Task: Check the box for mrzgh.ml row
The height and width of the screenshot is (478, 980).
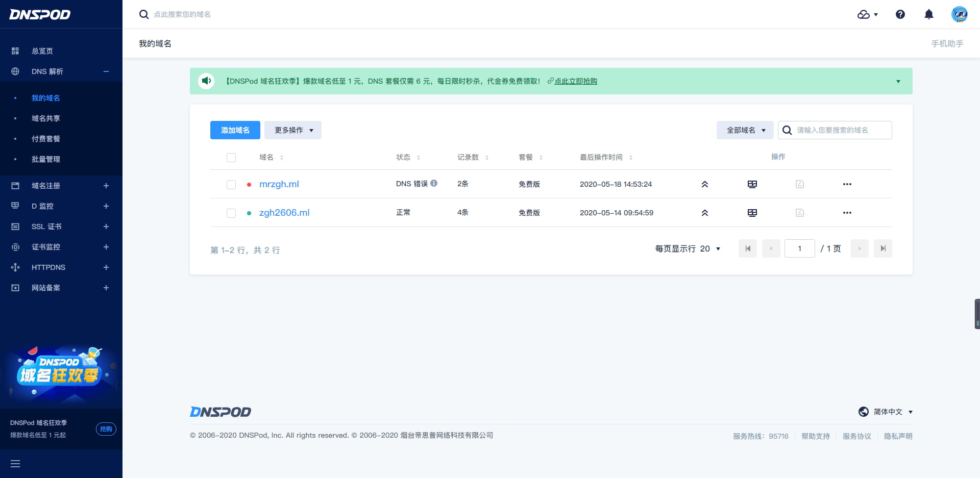Action: tap(231, 184)
